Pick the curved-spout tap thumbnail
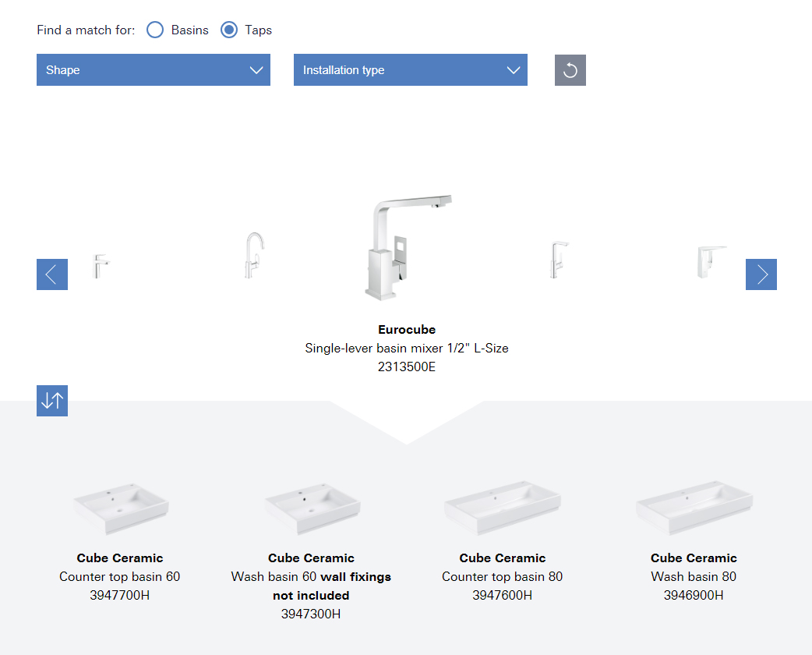 click(x=254, y=255)
